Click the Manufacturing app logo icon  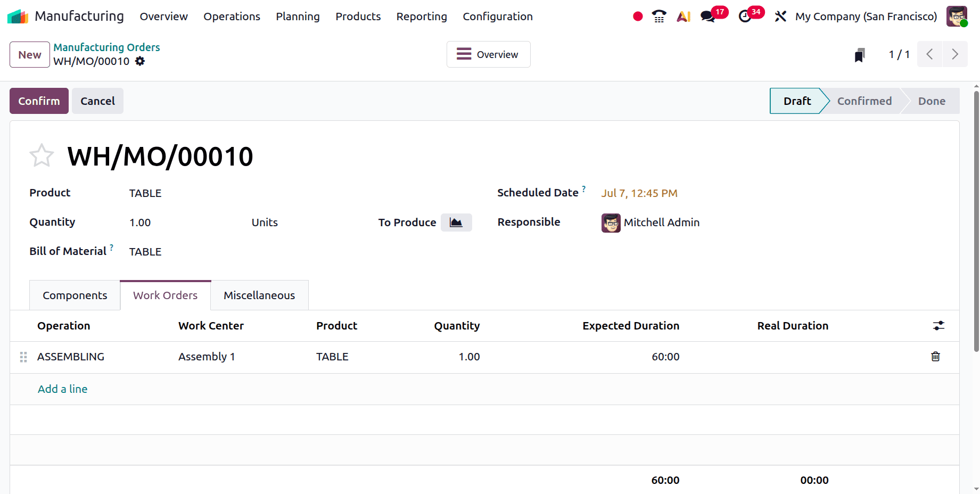(18, 17)
